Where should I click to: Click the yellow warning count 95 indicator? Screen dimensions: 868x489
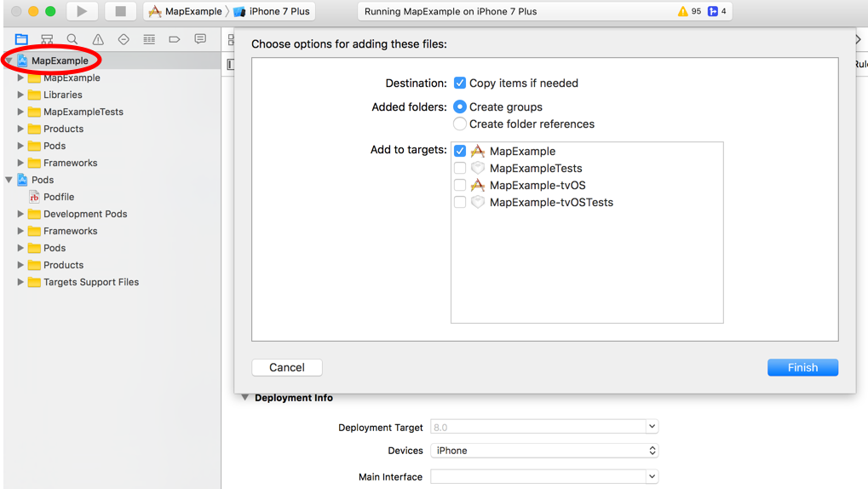689,11
